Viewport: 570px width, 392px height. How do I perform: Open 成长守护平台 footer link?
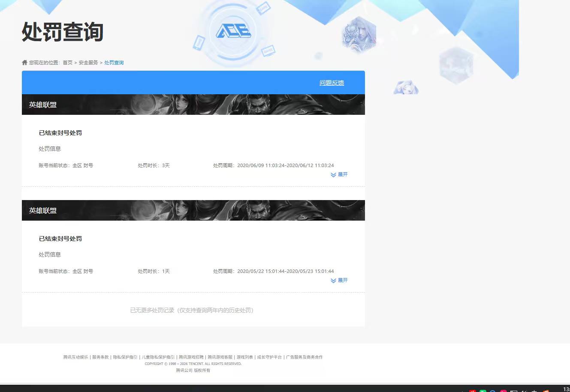click(269, 357)
